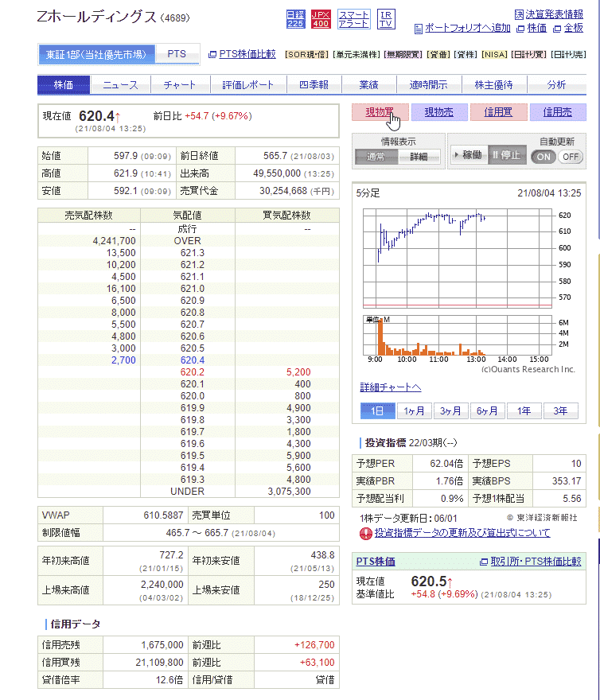Set information display to 通常
The image size is (600, 700).
[x=376, y=157]
